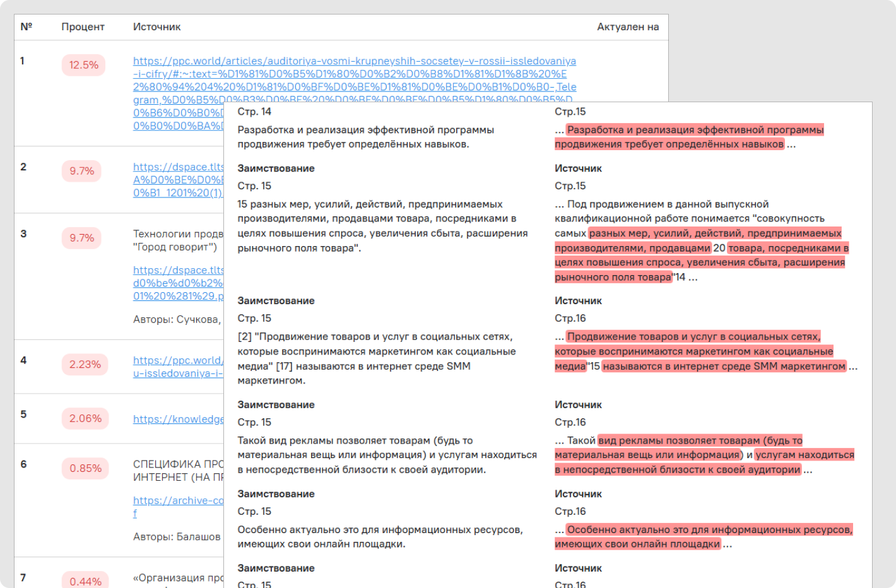Click the № column header
This screenshot has width=896, height=588.
(27, 27)
